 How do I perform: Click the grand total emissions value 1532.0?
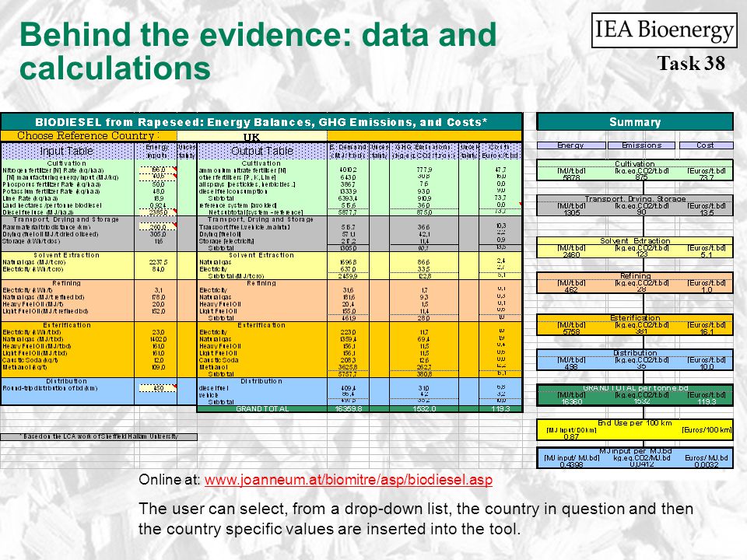coord(424,408)
